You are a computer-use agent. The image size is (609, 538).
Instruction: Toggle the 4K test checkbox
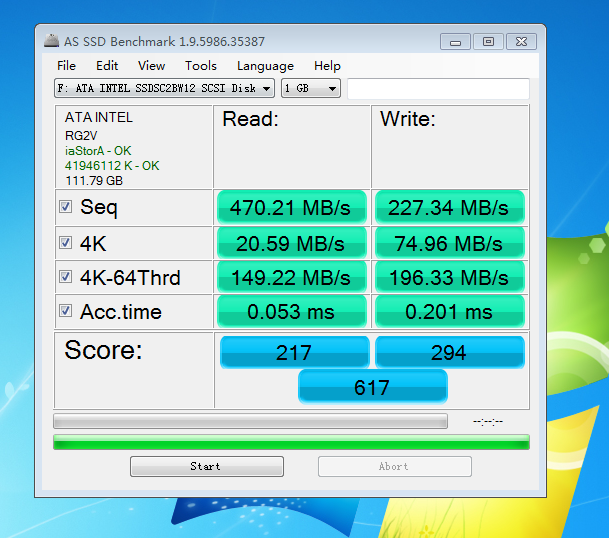click(x=65, y=242)
